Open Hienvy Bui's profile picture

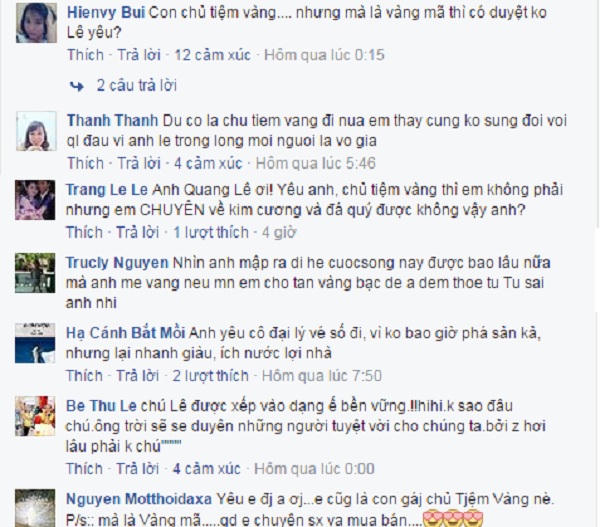[x=36, y=23]
